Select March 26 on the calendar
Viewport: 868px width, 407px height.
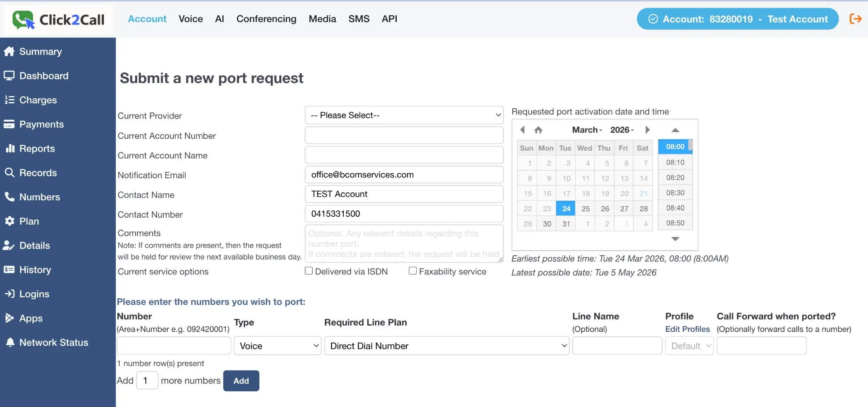604,208
